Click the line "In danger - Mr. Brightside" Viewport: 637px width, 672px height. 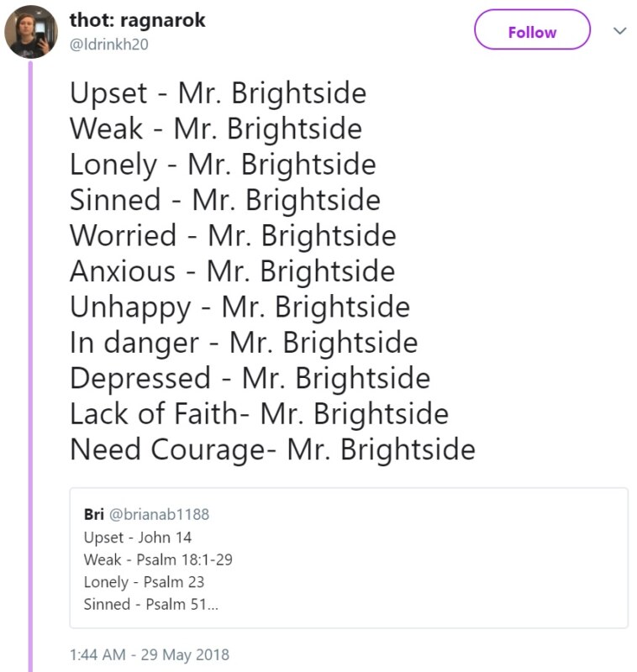click(x=244, y=343)
